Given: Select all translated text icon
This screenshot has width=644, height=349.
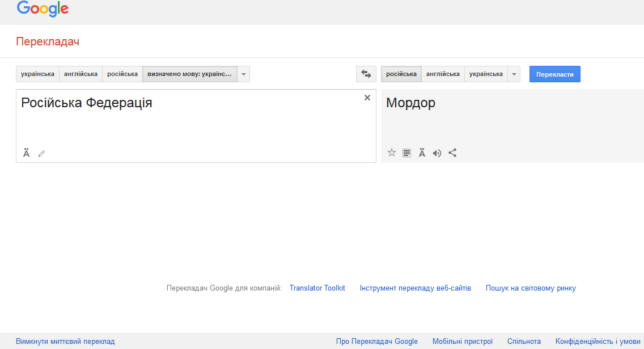Looking at the screenshot, I should (406, 153).
